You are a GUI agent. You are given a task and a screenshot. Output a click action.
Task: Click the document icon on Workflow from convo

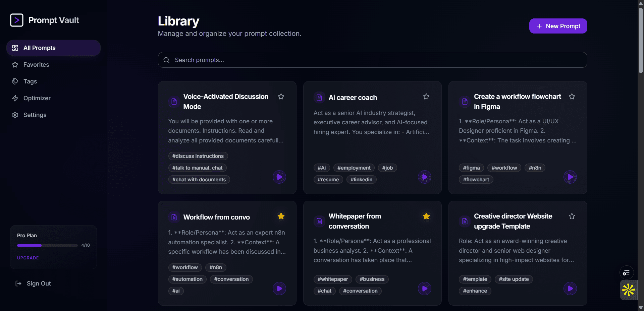coord(174,217)
